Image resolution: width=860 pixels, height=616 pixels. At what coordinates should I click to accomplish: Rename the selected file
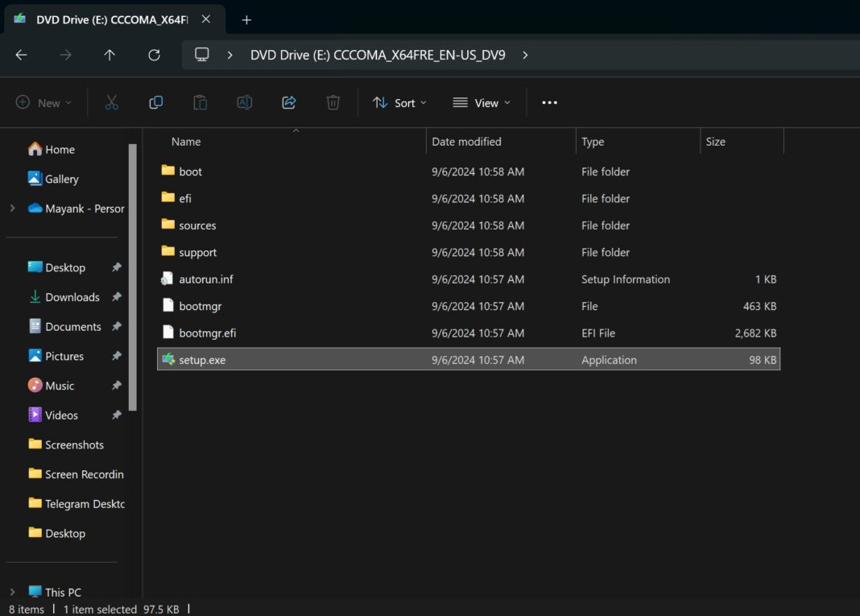click(x=244, y=102)
